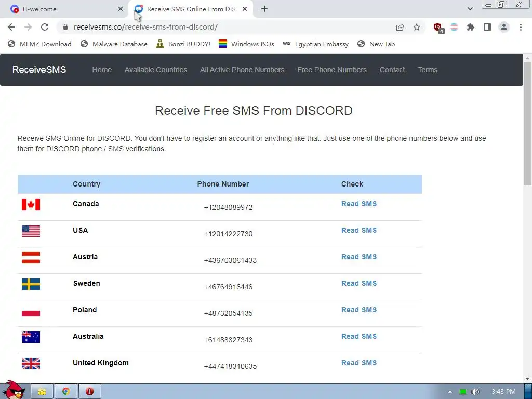Click the United Kingdom flag icon
The height and width of the screenshot is (399, 532).
click(31, 363)
